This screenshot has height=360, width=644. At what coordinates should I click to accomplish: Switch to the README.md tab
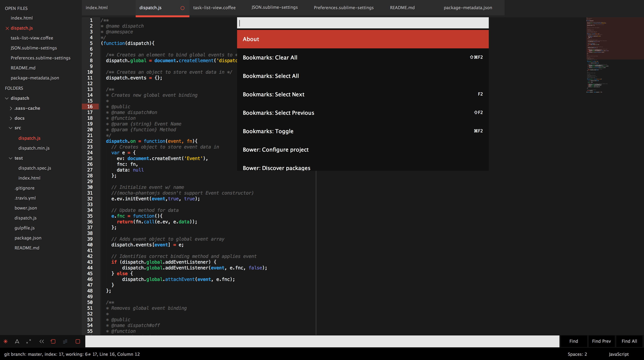(402, 8)
